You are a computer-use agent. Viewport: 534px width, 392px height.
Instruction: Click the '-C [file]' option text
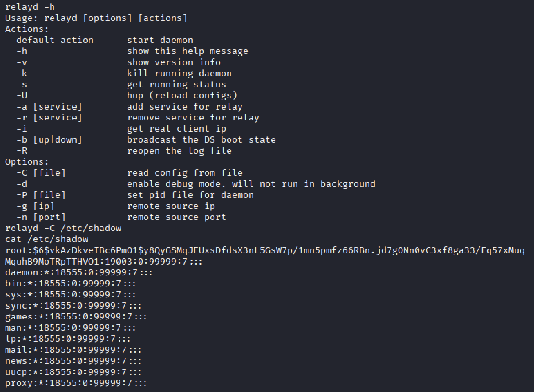click(41, 173)
